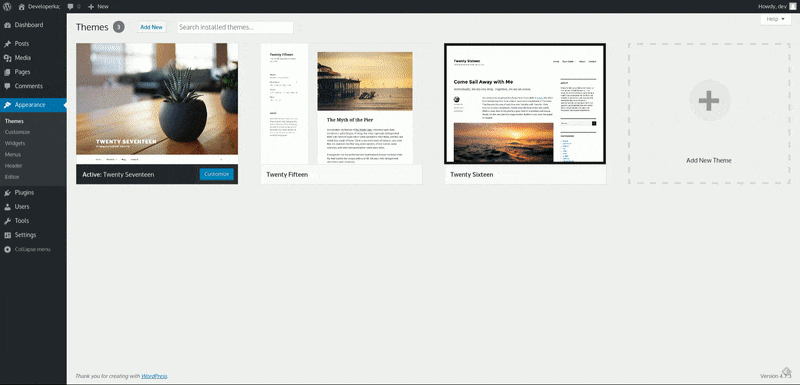
Task: Focus the Search installed themes field
Action: click(235, 28)
